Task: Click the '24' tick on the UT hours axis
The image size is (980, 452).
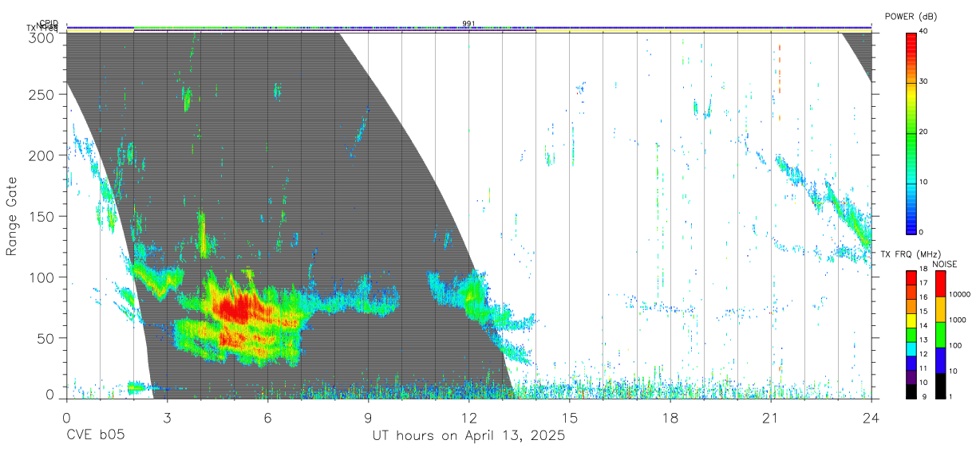Action: [871, 418]
